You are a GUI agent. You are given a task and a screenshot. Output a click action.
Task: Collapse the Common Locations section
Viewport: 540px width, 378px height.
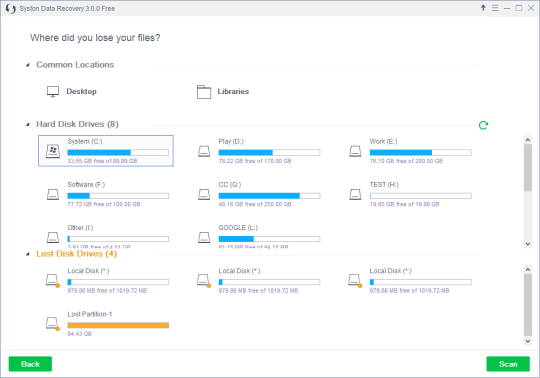[28, 65]
